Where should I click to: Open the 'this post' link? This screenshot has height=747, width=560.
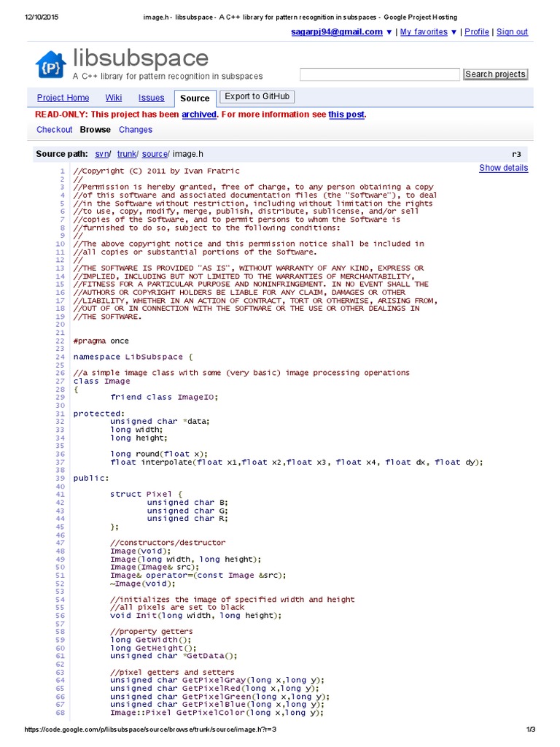pos(346,115)
